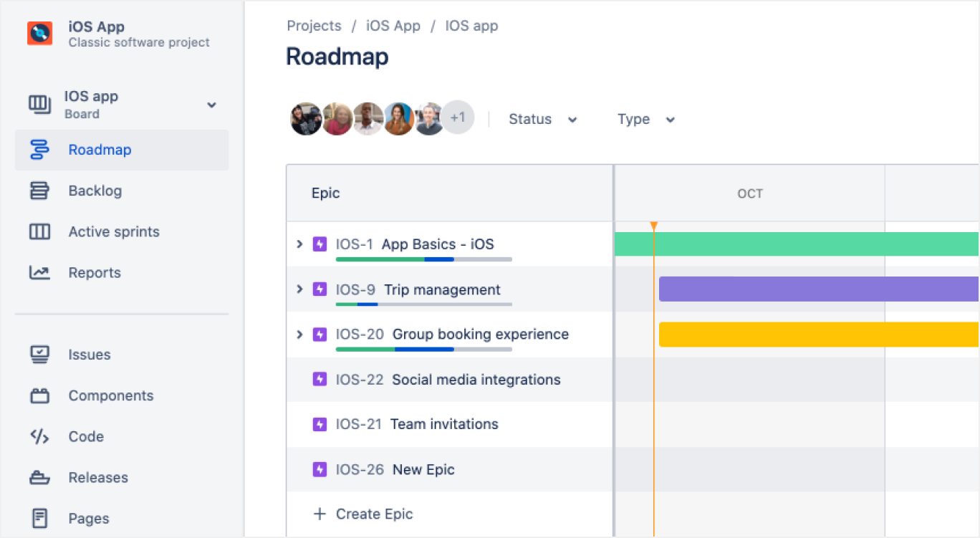The image size is (980, 538).
Task: Open Releases using its sidebar icon
Action: coord(39,477)
